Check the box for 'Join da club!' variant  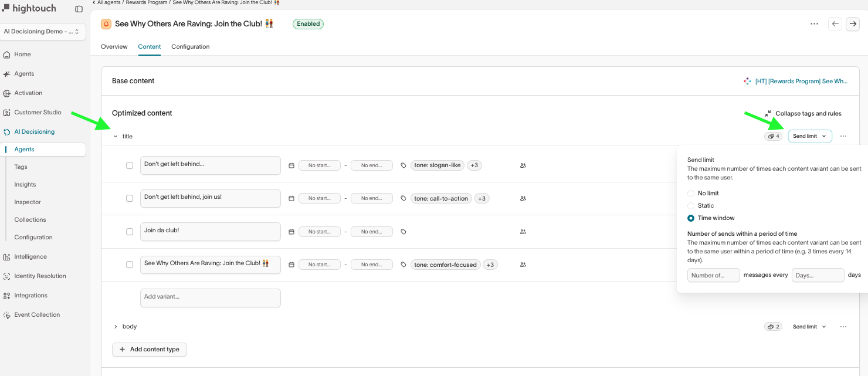pyautogui.click(x=130, y=232)
